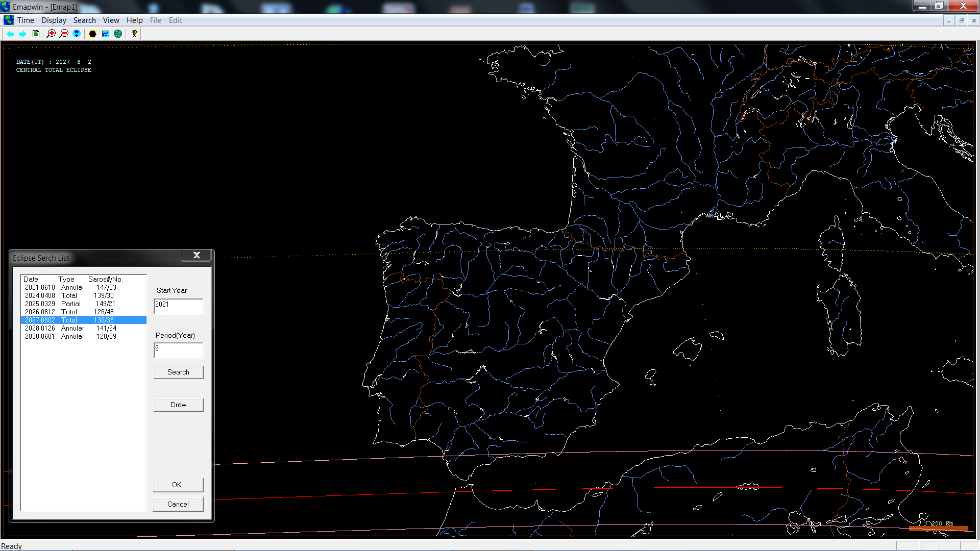Close the Emapwin application window
The image size is (980, 551).
pos(963,6)
